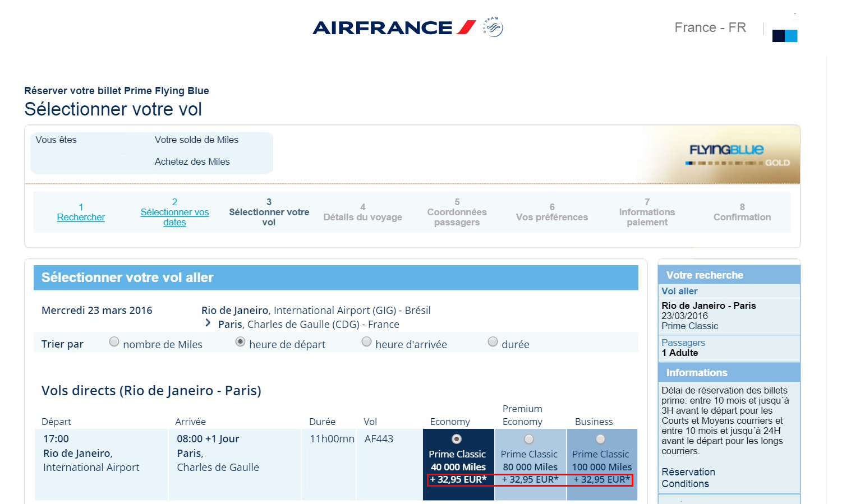
Task: Sort flights by heure d'arrivée
Action: point(366,342)
